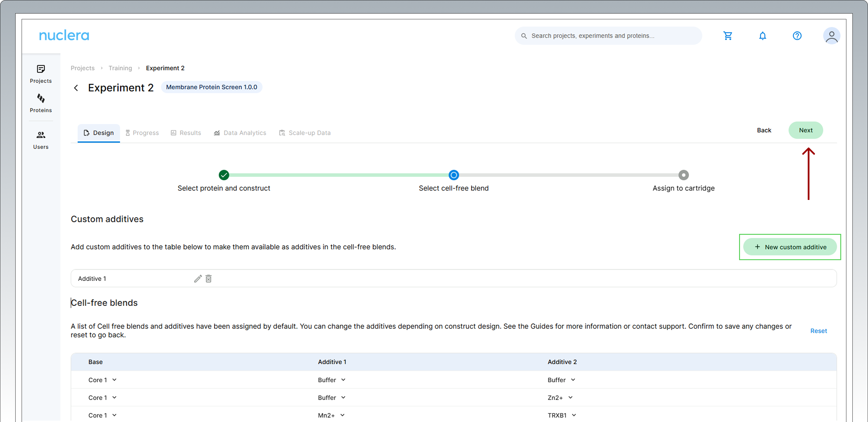
Task: Click the Membrane Protein Screen 1.0.0 badge
Action: (x=212, y=87)
